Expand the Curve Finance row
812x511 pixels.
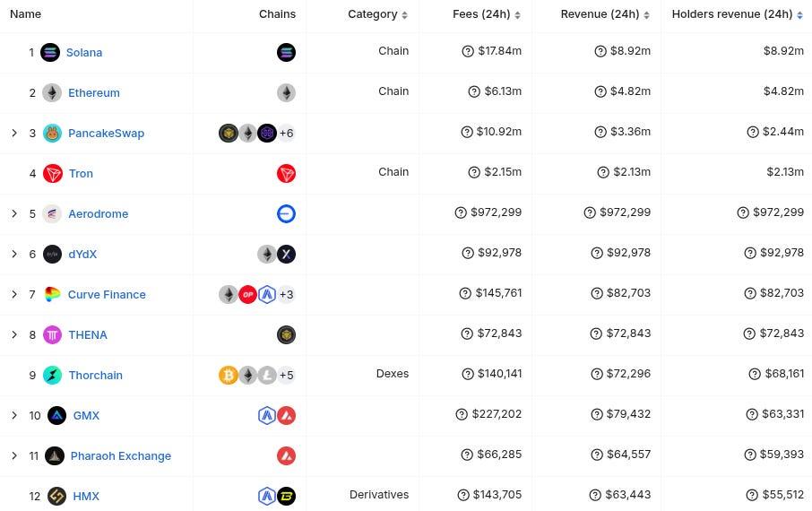(14, 294)
